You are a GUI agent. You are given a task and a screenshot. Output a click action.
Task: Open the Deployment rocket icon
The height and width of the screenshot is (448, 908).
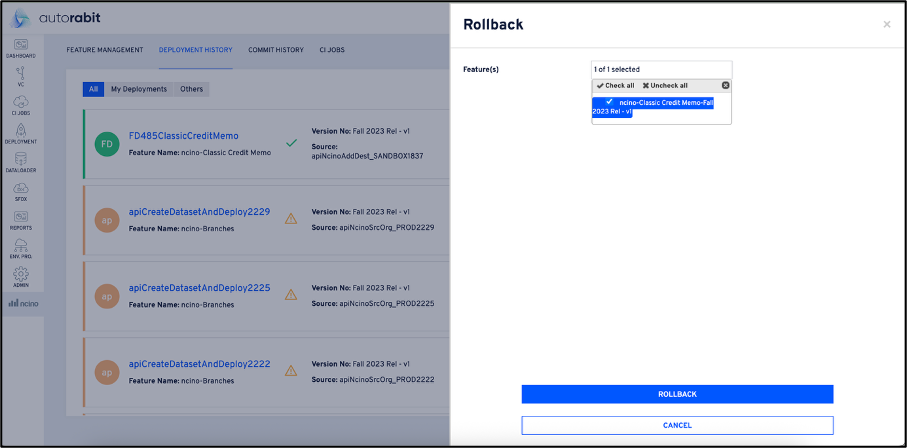[21, 134]
